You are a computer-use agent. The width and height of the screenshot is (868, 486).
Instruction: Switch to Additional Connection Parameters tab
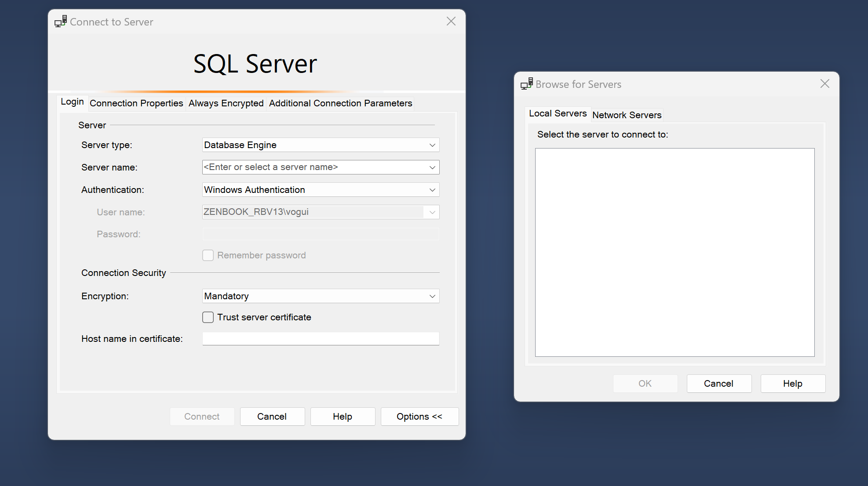(340, 103)
